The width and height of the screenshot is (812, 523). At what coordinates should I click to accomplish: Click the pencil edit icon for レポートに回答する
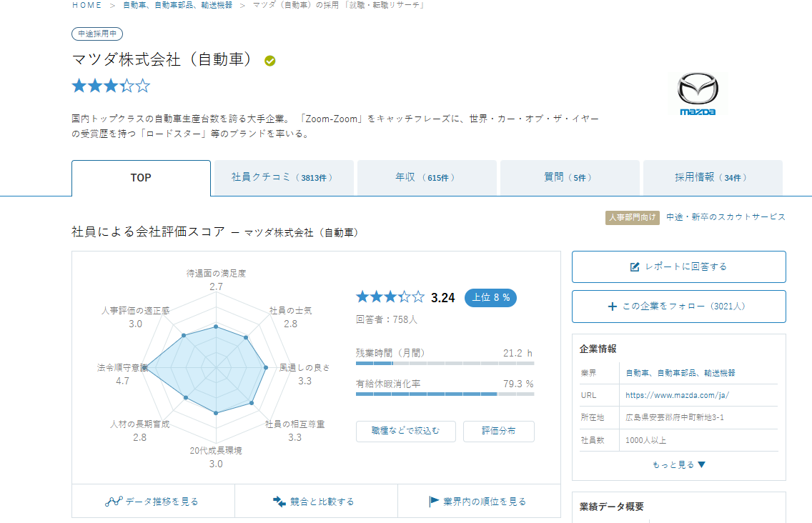635,267
